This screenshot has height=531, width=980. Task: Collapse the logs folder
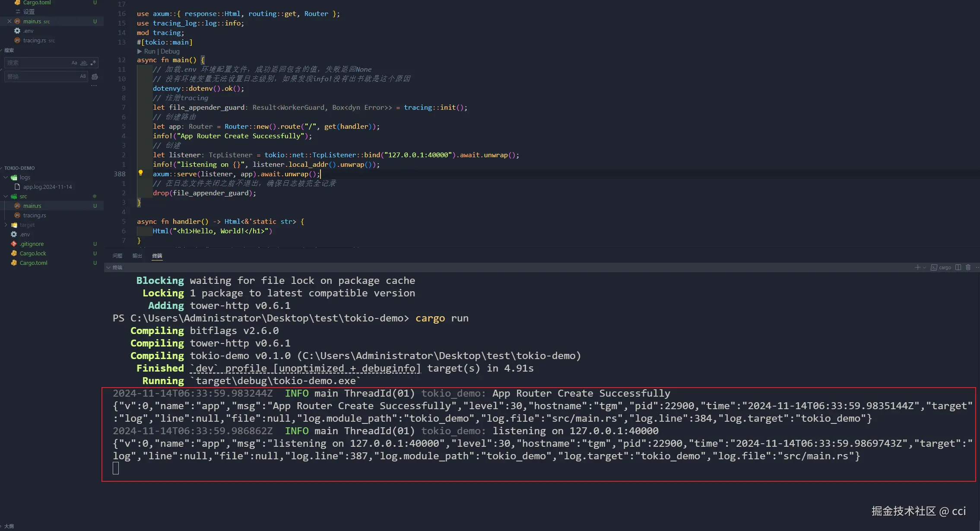click(6, 177)
